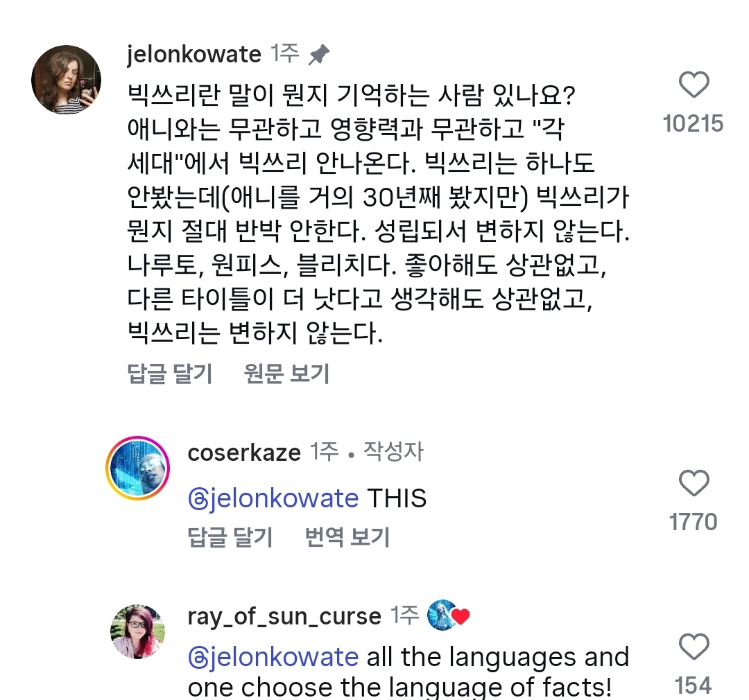Image resolution: width=749 pixels, height=700 pixels.
Task: Tap 답글 달기 under jelonkowate's comment
Action: 169,374
